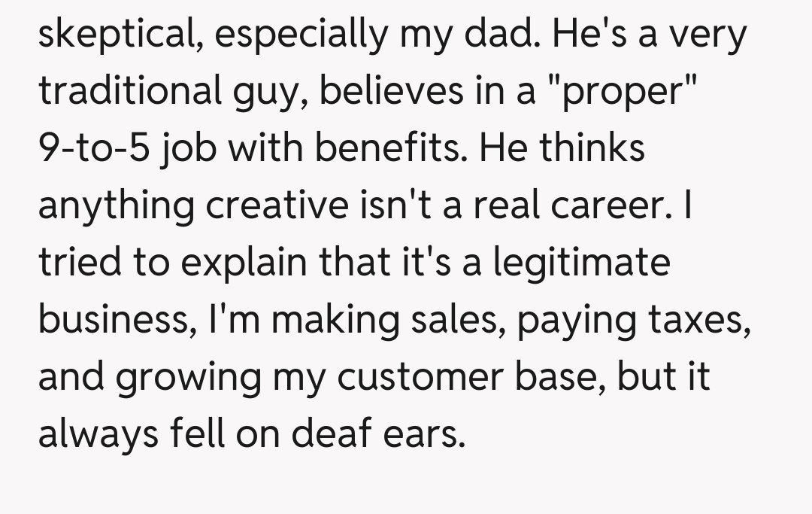Screen dimensions: 812x514
Task: Select the word "anything"
Action: point(116,205)
